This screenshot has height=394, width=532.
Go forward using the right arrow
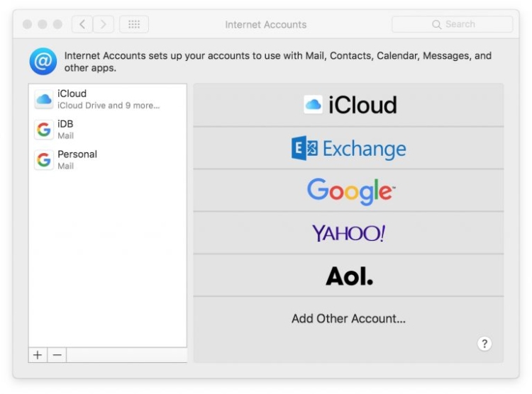104,24
